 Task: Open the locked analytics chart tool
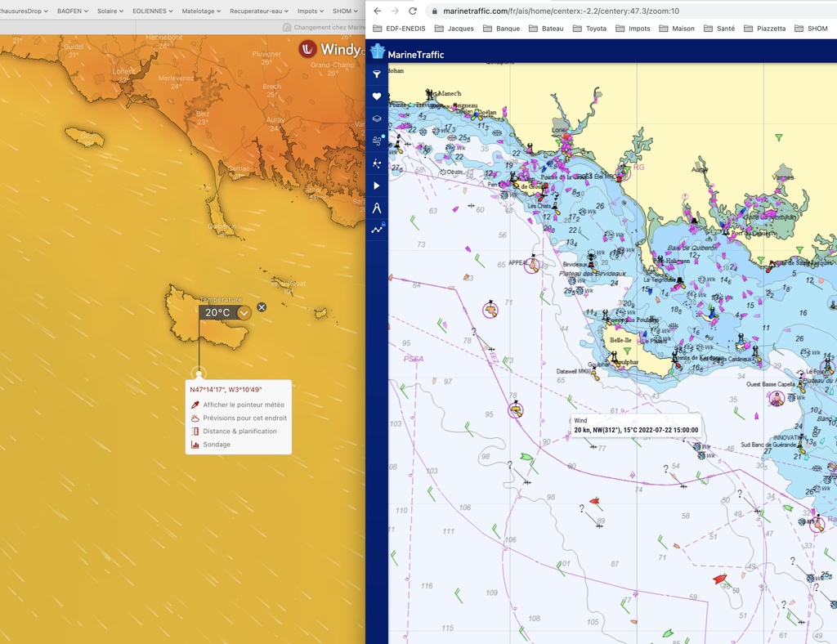click(378, 230)
